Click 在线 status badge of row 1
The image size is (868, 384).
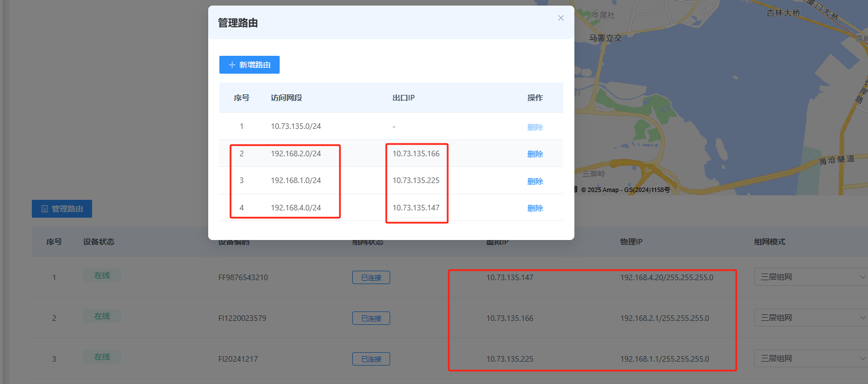102,275
